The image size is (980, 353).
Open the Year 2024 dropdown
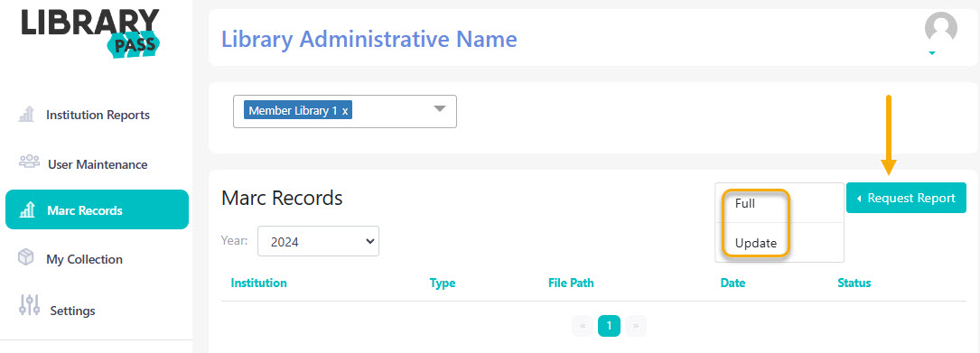coord(318,240)
